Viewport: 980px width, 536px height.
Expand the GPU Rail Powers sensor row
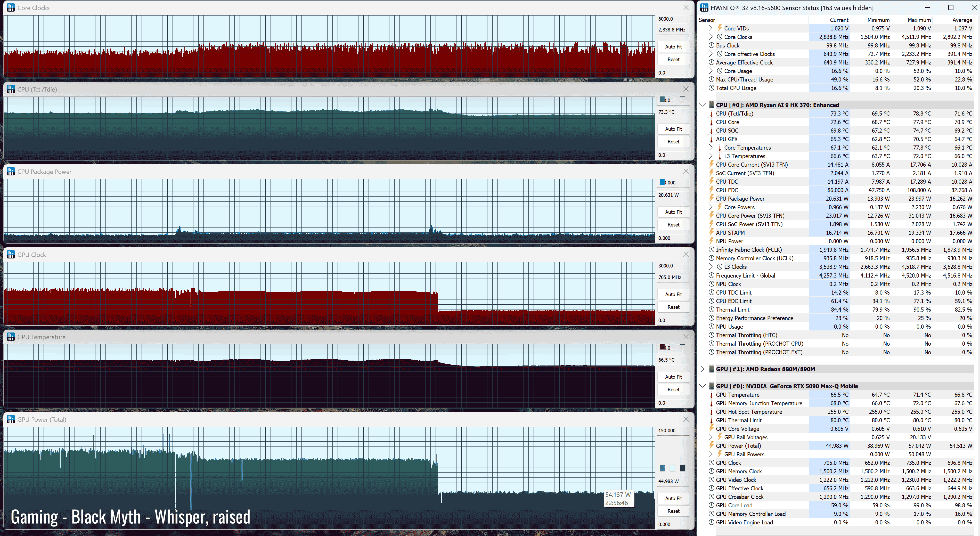(711, 454)
